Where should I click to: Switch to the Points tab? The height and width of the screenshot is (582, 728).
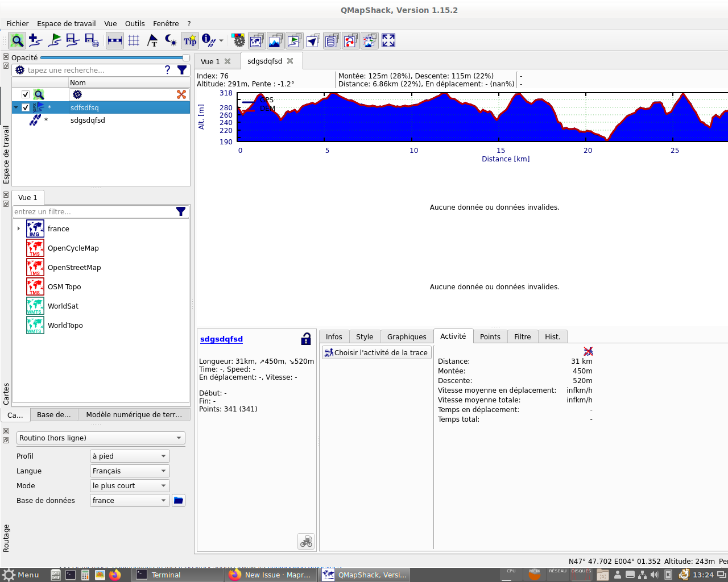[x=490, y=336]
